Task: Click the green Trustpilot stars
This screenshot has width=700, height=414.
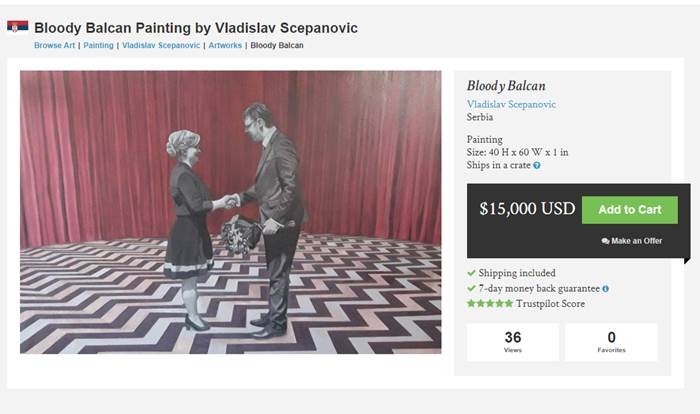Action: 491,304
